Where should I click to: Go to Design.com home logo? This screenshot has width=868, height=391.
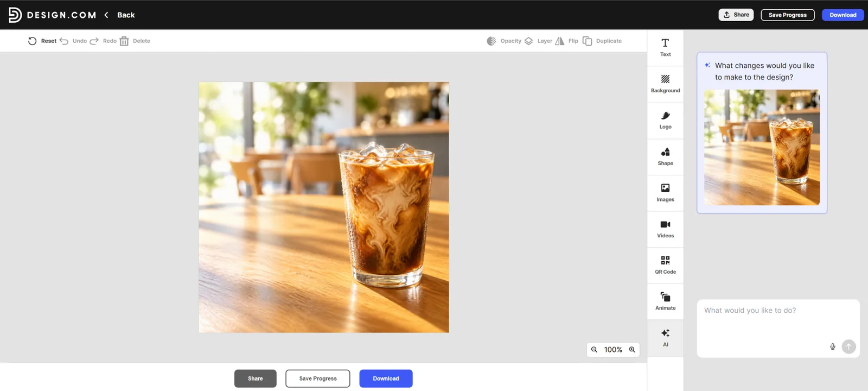pos(52,15)
